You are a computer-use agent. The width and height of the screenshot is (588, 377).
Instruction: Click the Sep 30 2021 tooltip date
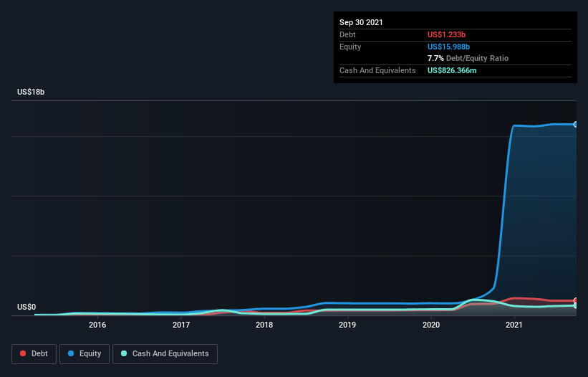tap(361, 22)
